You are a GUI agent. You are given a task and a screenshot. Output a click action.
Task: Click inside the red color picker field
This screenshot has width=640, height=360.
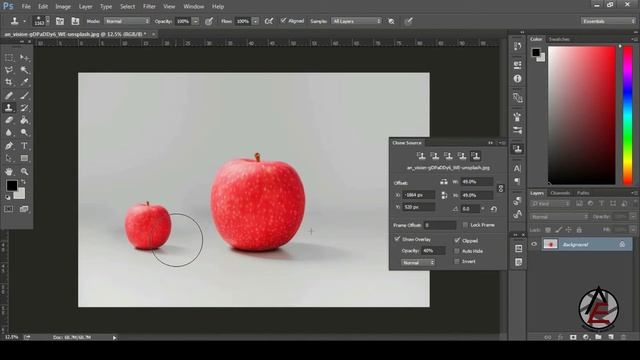582,115
